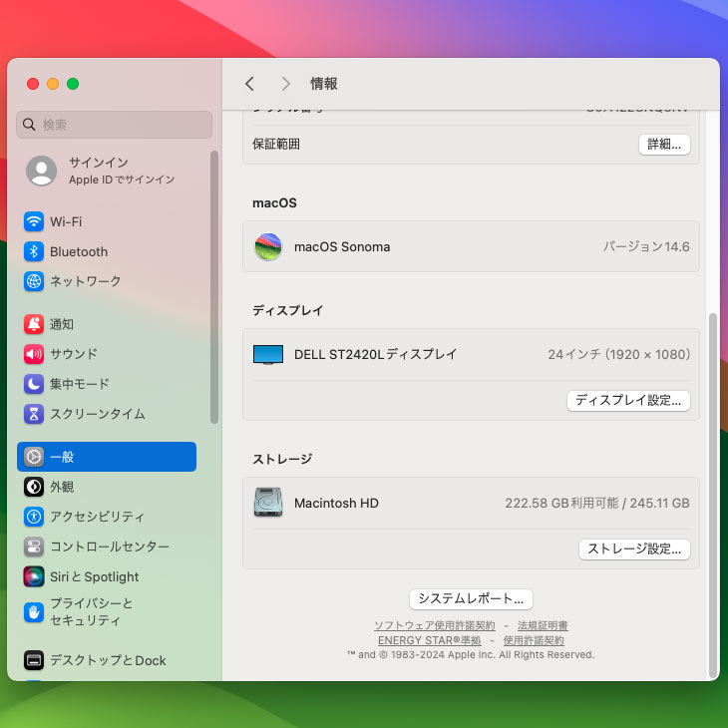This screenshot has height=728, width=728.
Task: Click the macOS Sonoma name text
Action: pyautogui.click(x=342, y=246)
